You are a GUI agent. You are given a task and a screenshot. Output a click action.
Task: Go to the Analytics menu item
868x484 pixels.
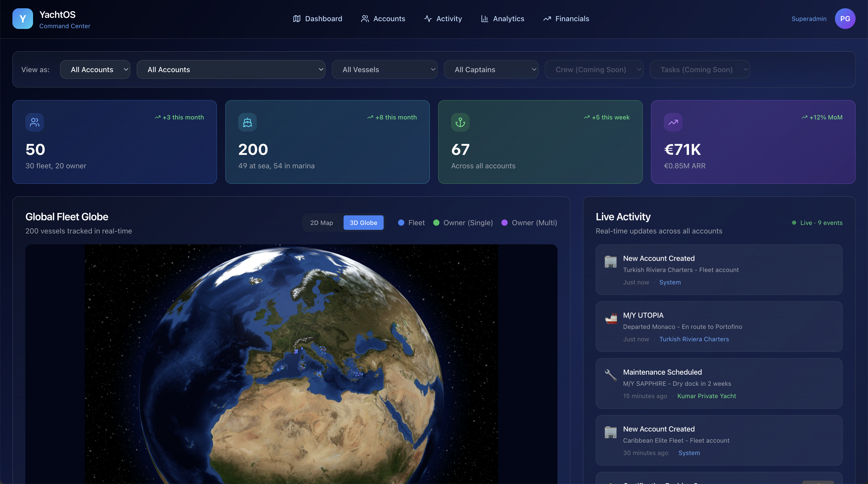point(502,19)
